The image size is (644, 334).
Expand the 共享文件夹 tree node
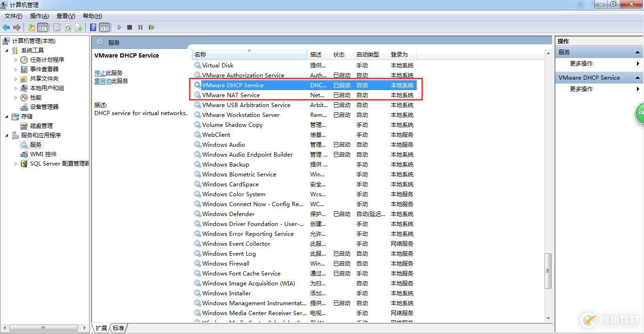tap(16, 79)
